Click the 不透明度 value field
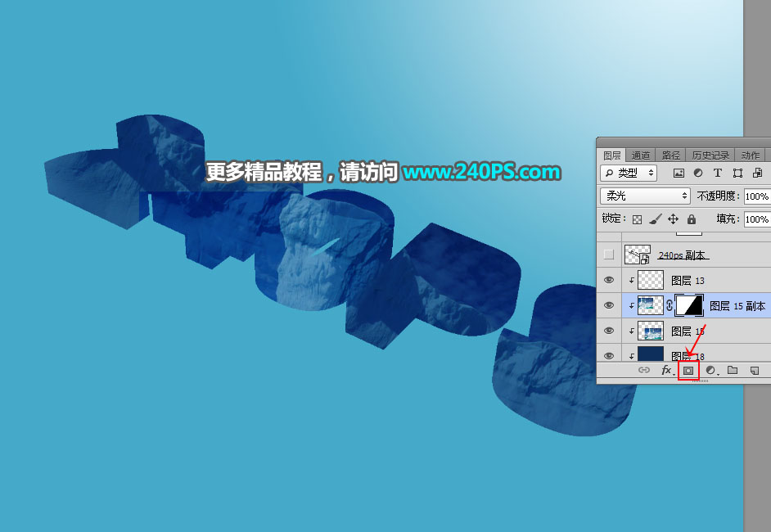This screenshot has height=532, width=771. [x=757, y=196]
